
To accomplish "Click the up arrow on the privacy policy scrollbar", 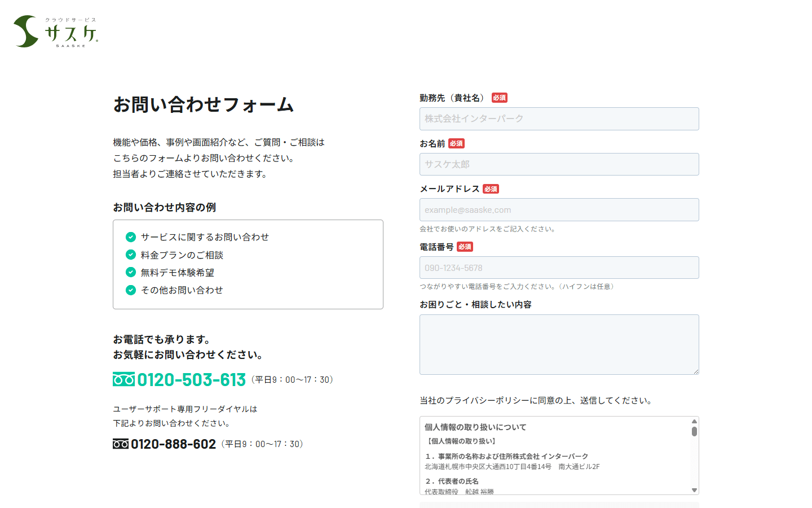I will click(693, 421).
